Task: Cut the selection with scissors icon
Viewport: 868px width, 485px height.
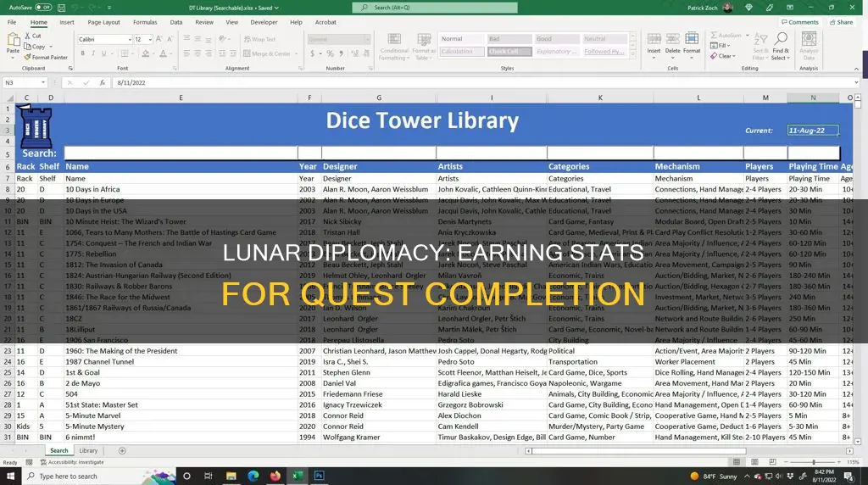Action: pyautogui.click(x=28, y=36)
